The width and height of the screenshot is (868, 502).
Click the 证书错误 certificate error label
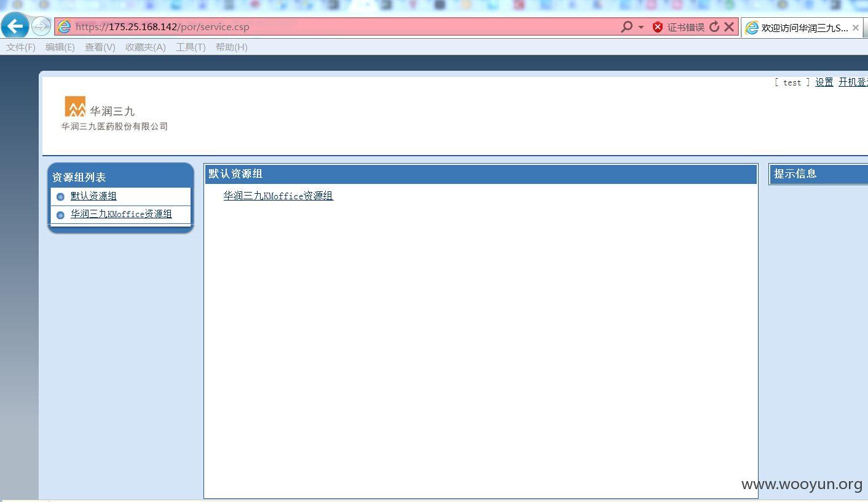[x=685, y=27]
